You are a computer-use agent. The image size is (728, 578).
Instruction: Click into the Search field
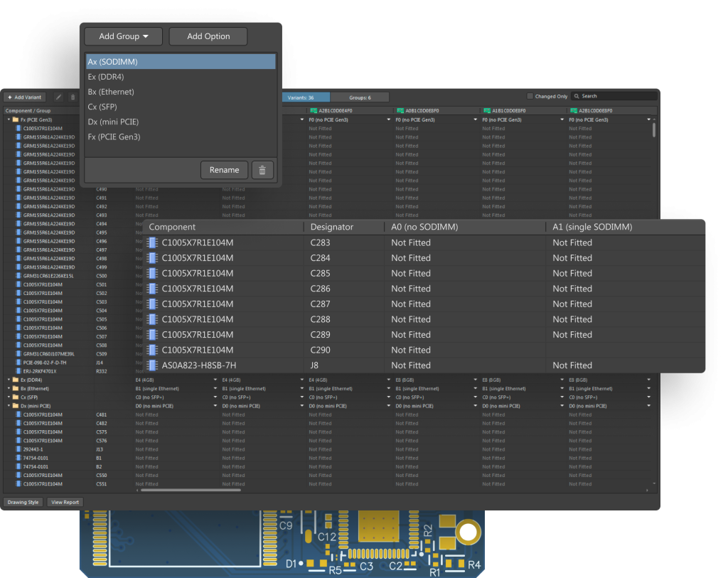click(615, 96)
